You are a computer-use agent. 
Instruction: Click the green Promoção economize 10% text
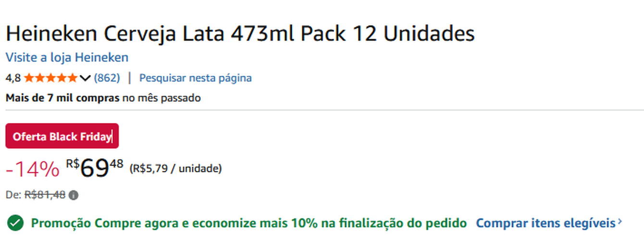point(248,223)
